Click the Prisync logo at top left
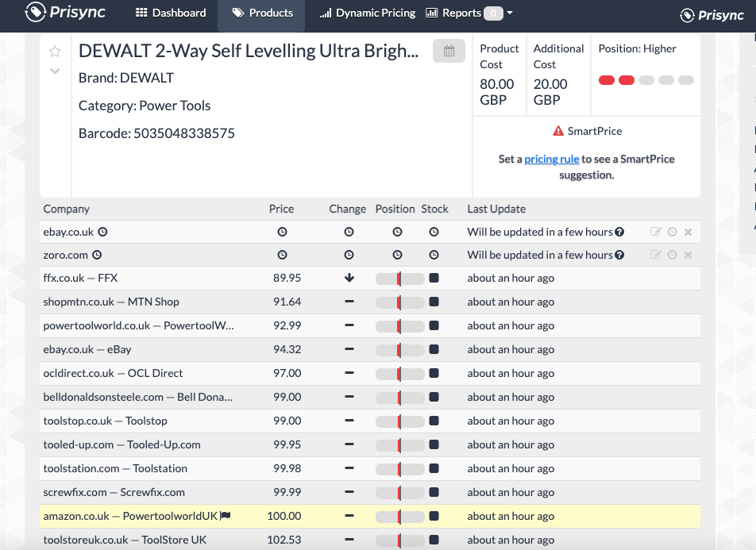This screenshot has width=756, height=550. click(x=65, y=13)
